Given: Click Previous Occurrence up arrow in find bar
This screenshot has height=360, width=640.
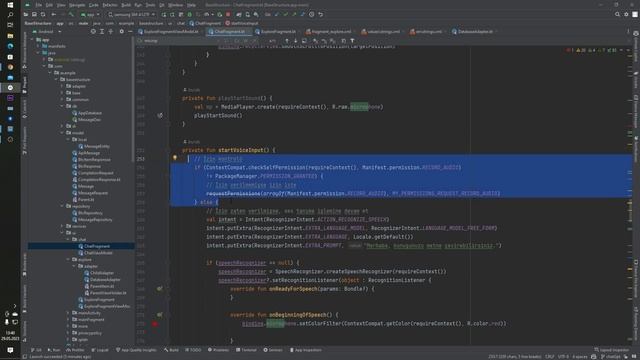Looking at the screenshot, I should [x=287, y=41].
